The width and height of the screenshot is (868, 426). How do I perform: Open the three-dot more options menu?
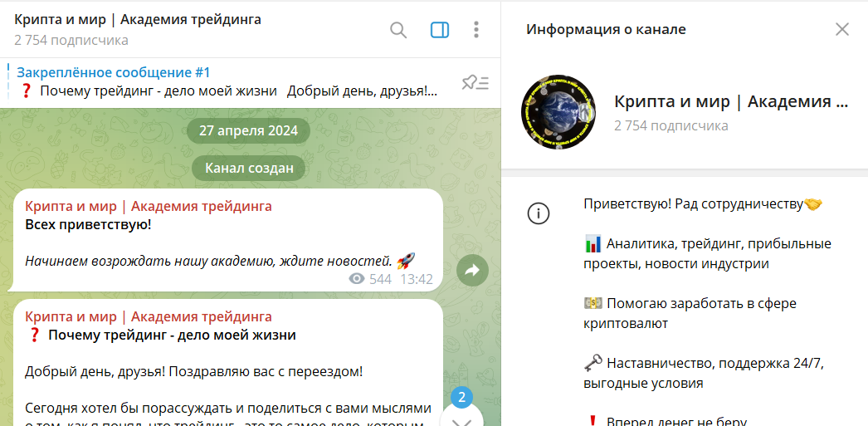pyautogui.click(x=476, y=30)
